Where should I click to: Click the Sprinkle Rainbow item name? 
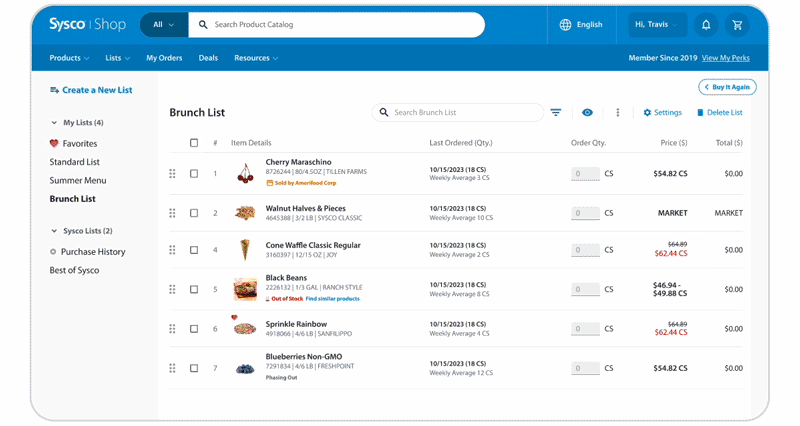click(296, 324)
